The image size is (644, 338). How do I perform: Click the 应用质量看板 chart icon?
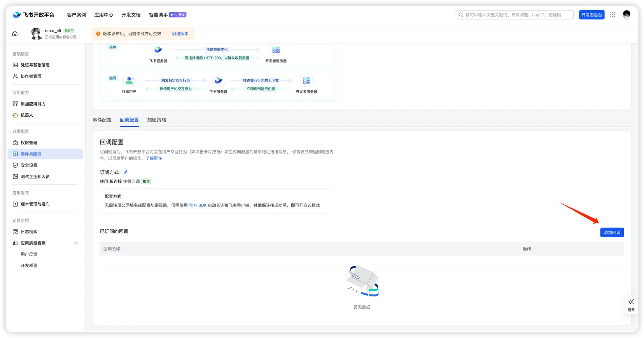click(x=15, y=243)
